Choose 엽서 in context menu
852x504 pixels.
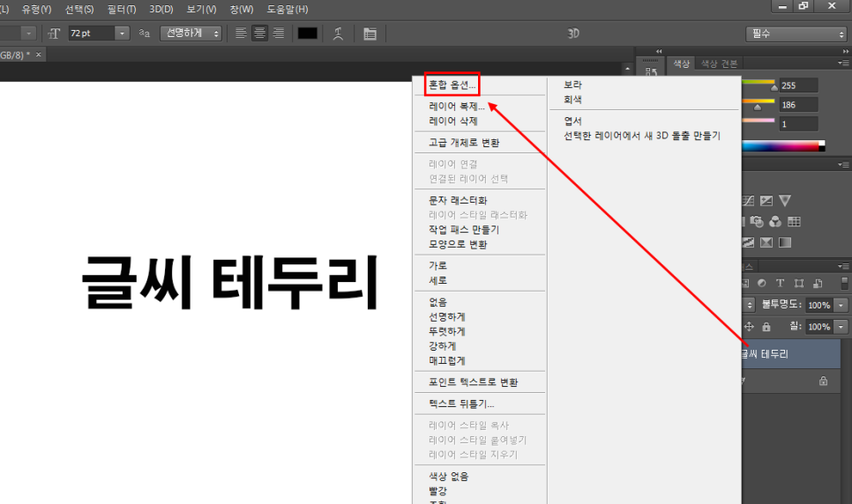pyautogui.click(x=572, y=121)
